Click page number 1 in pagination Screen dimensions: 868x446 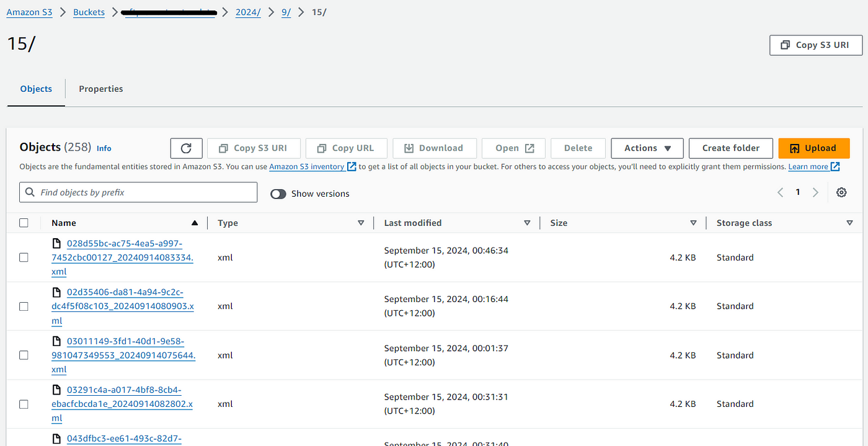(x=798, y=192)
